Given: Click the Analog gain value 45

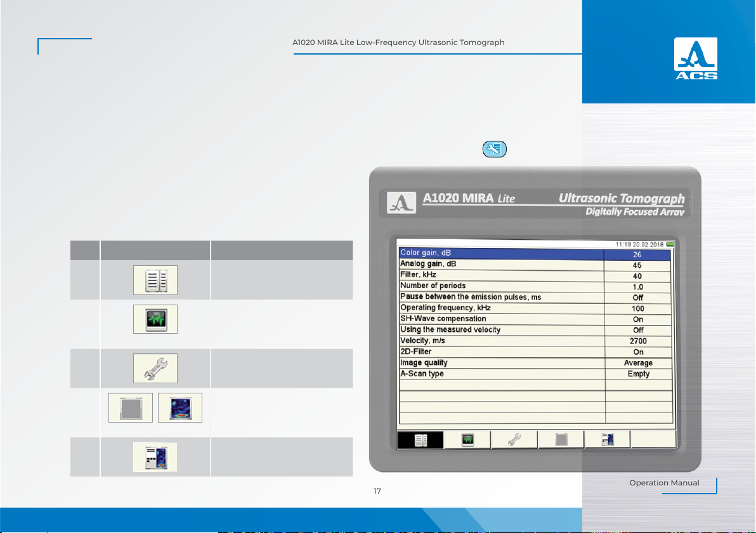Looking at the screenshot, I should 637,265.
